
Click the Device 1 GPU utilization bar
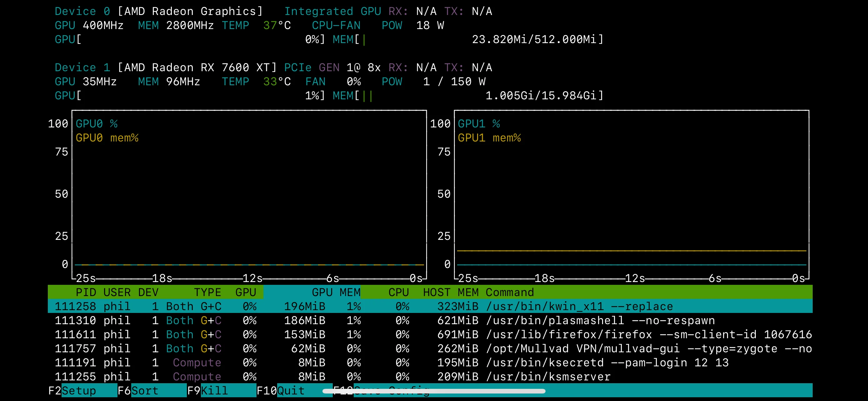(189, 96)
